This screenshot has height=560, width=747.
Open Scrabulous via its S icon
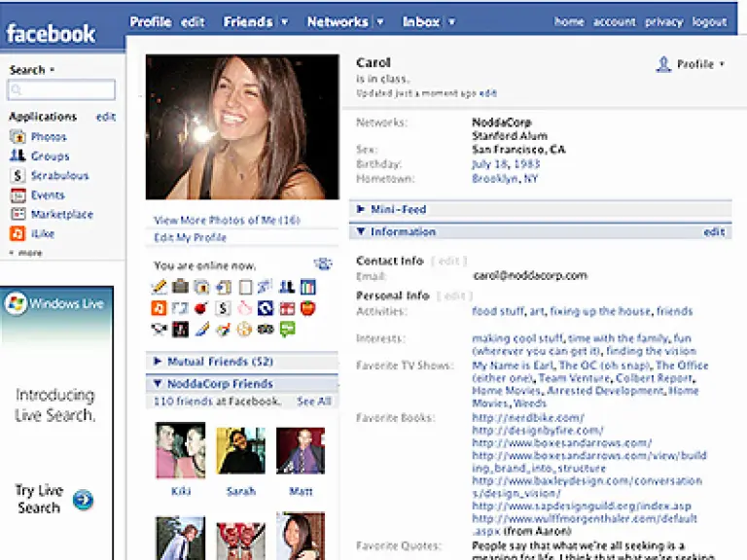[x=18, y=176]
